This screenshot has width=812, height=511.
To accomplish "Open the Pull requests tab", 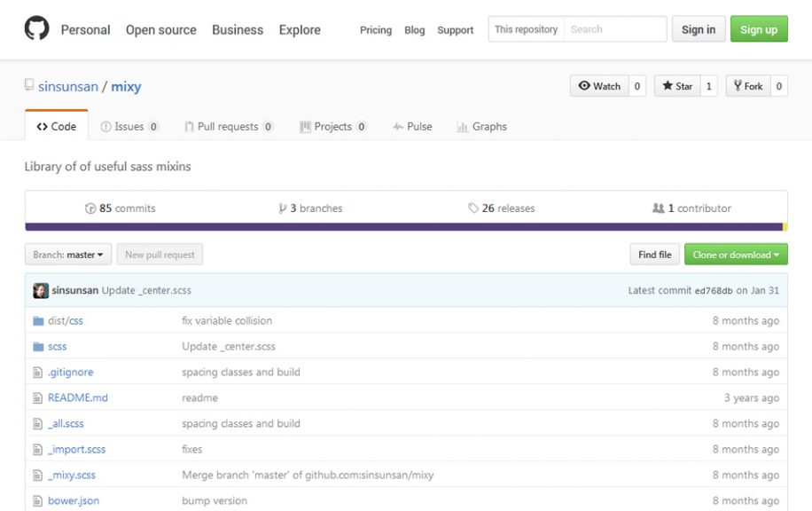I will (228, 127).
